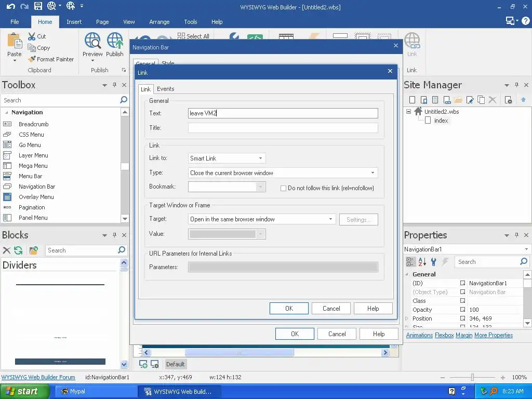Click the Undo icon in quick access toolbar
This screenshot has width=532, height=399.
click(x=11, y=6)
